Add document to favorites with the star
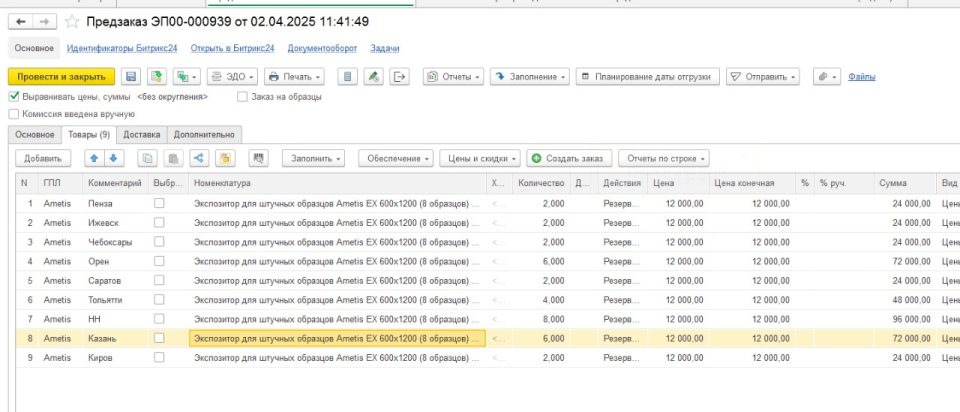The height and width of the screenshot is (412, 960). click(x=72, y=22)
